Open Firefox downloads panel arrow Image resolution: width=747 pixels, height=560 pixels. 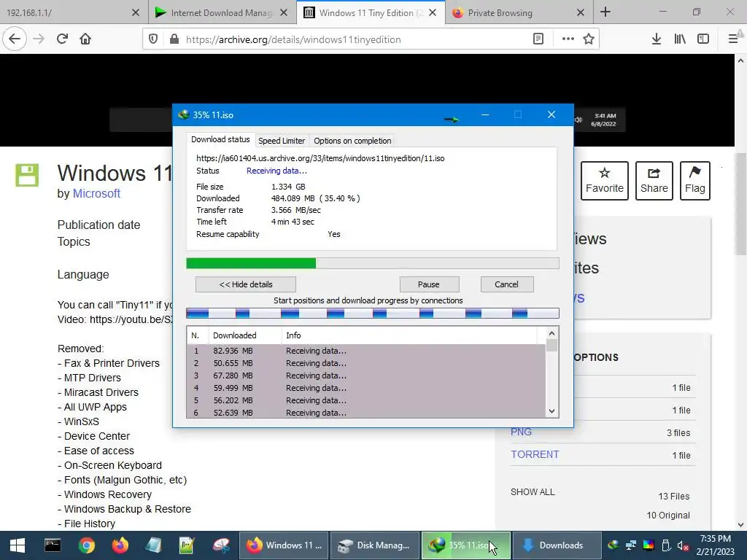click(x=657, y=39)
